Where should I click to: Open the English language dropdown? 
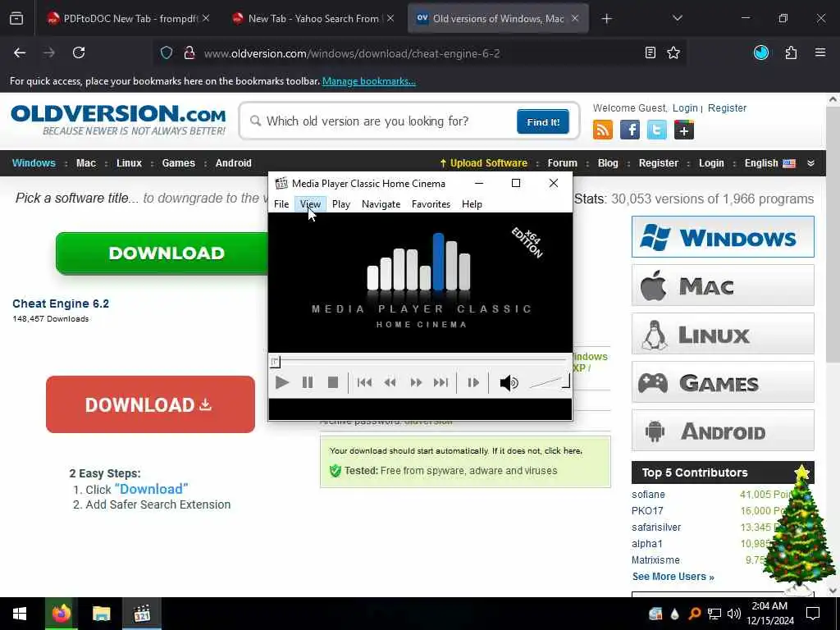pos(769,163)
